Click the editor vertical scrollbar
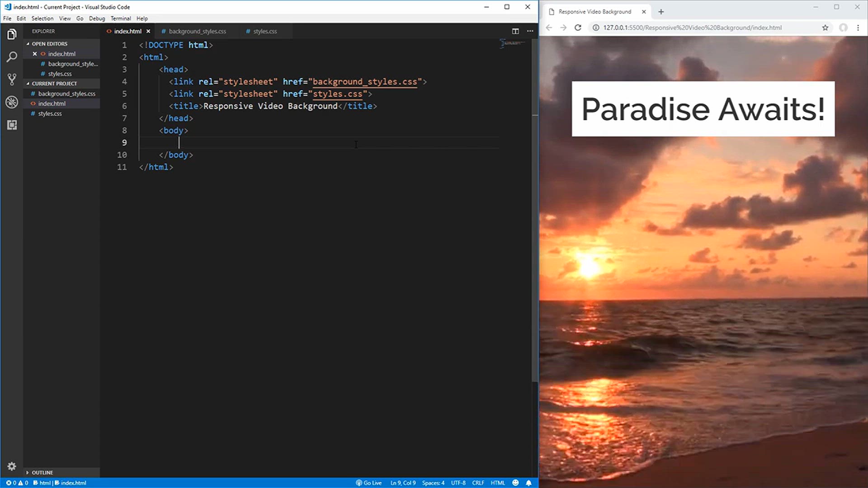The width and height of the screenshot is (868, 488). pyautogui.click(x=535, y=210)
